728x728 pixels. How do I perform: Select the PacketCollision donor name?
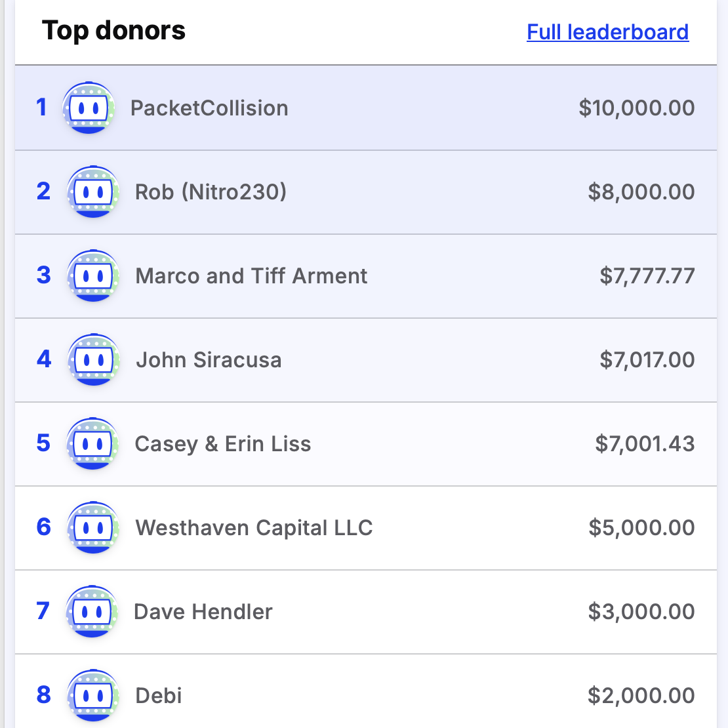pyautogui.click(x=209, y=108)
